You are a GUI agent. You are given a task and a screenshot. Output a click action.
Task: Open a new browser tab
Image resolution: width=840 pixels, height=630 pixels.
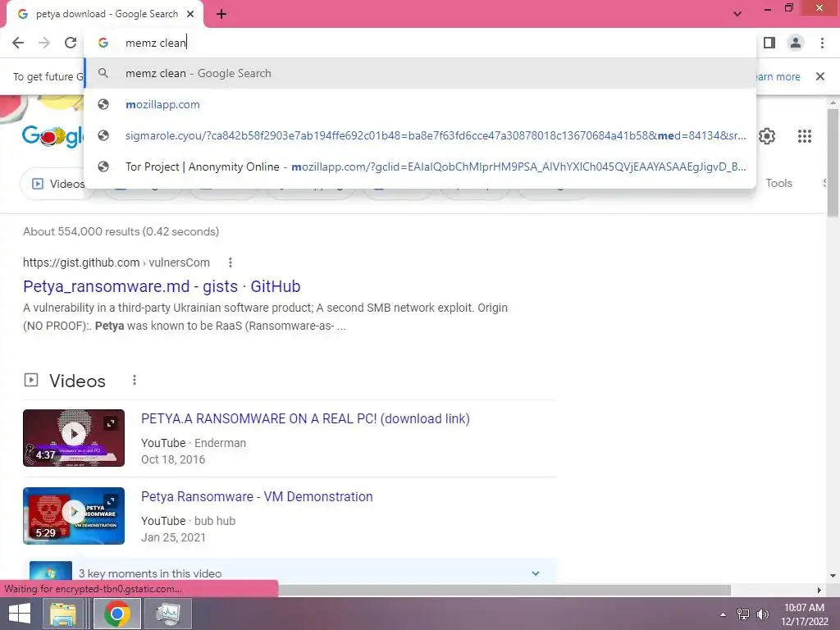(x=221, y=15)
